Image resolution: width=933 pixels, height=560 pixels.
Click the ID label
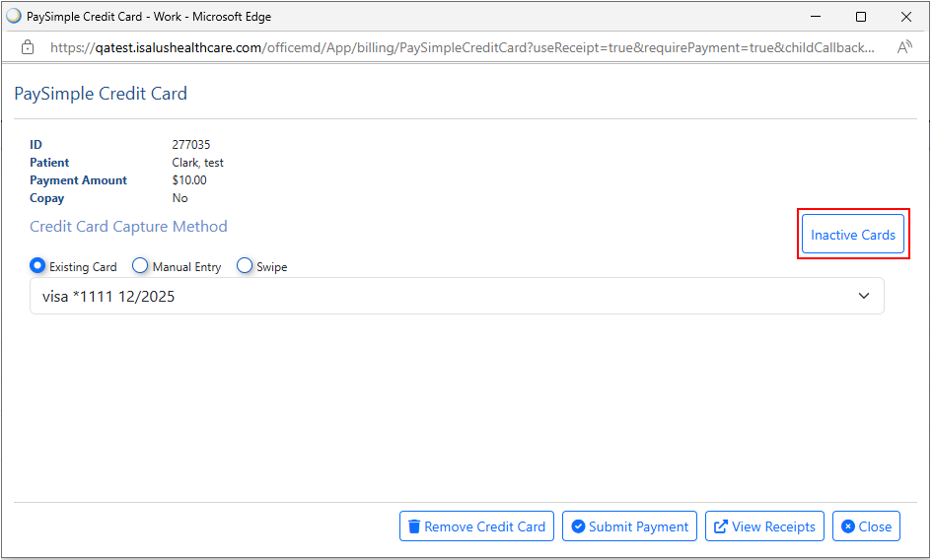36,145
